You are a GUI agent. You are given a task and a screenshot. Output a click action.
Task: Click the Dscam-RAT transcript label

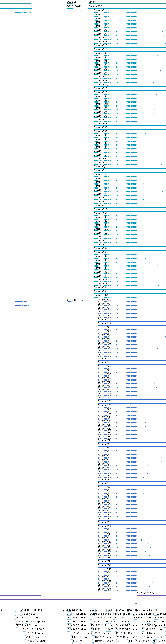point(100,92)
